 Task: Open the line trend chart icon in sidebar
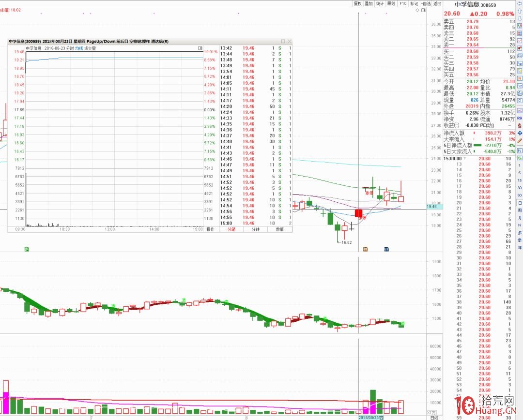point(520,41)
